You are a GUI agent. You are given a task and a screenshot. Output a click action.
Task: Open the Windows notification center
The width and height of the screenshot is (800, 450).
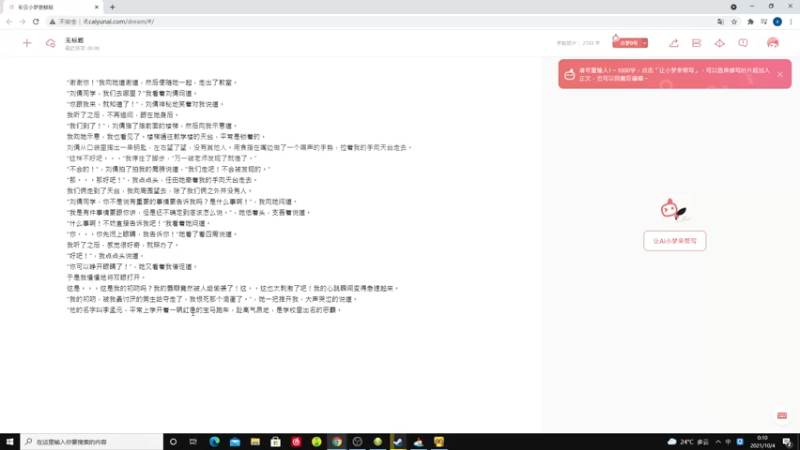pyautogui.click(x=787, y=442)
